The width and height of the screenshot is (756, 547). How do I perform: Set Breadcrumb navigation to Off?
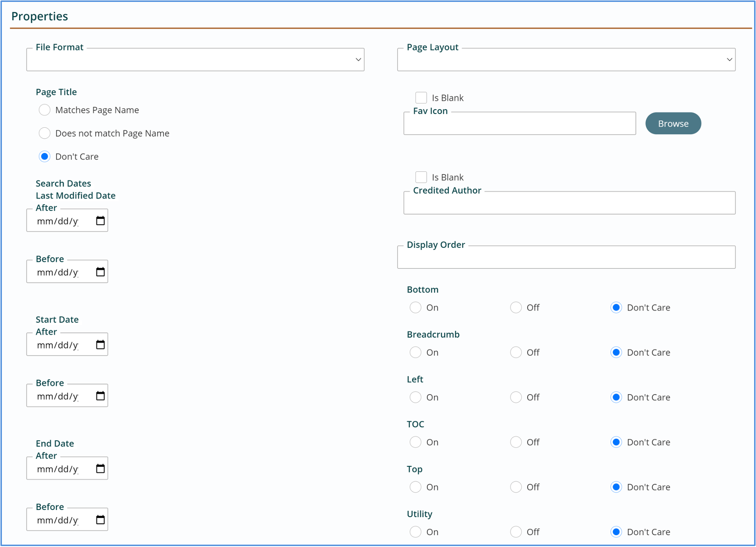click(x=516, y=352)
